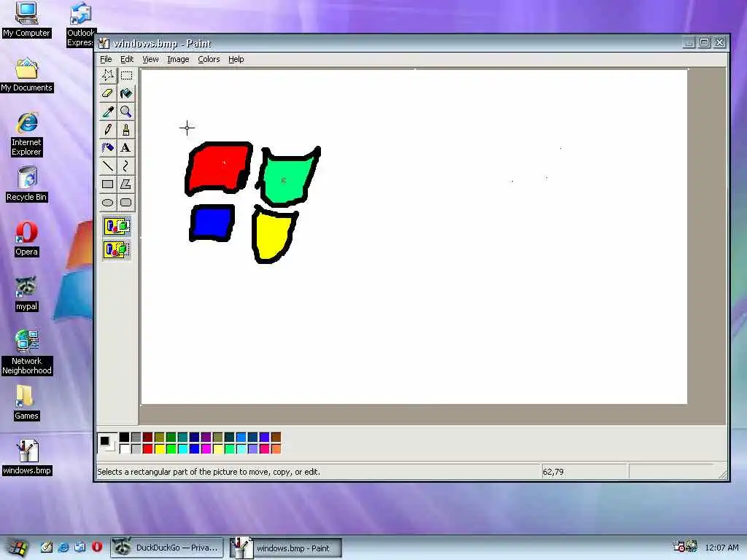Pick the Airbrush spray tool

[x=108, y=147]
